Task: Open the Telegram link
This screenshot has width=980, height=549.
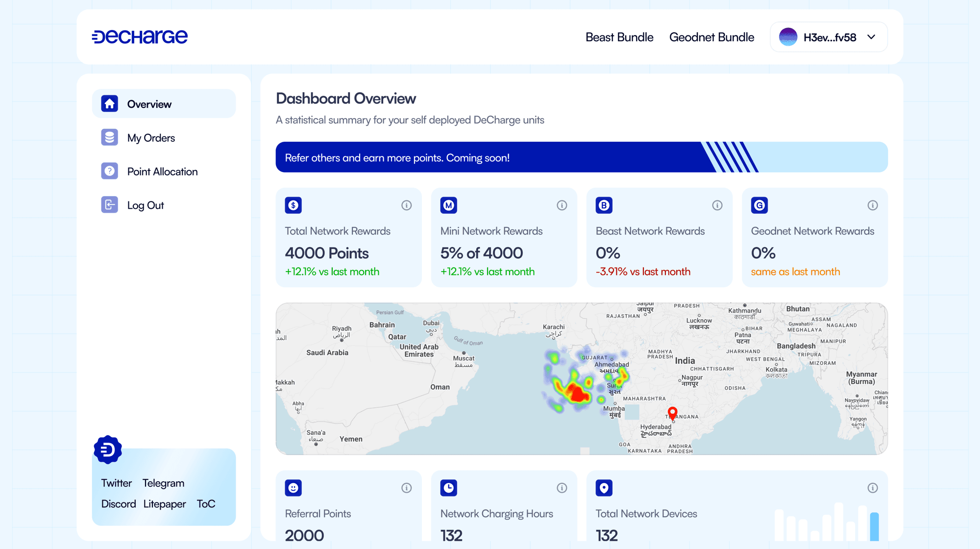Action: (x=163, y=483)
